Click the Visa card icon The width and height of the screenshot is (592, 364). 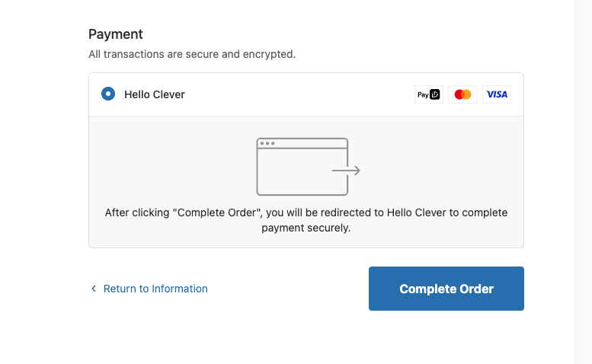tap(497, 94)
